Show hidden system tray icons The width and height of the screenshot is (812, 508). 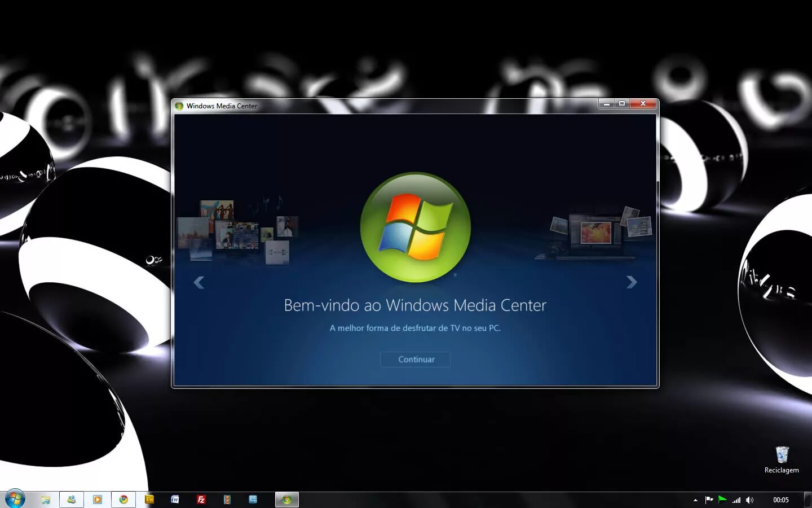[x=695, y=500]
